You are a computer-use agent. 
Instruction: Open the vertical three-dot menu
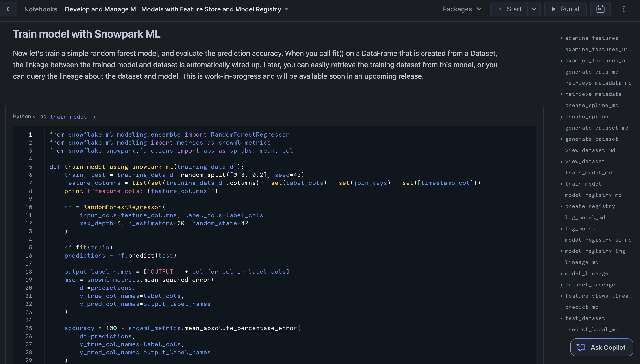point(623,9)
